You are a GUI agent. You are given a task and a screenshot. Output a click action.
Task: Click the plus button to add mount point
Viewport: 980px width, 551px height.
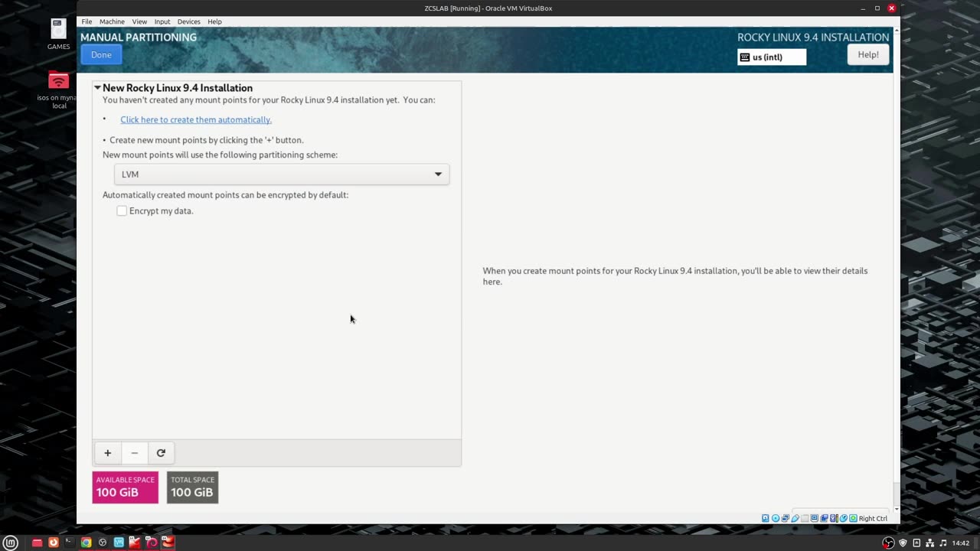pos(108,453)
